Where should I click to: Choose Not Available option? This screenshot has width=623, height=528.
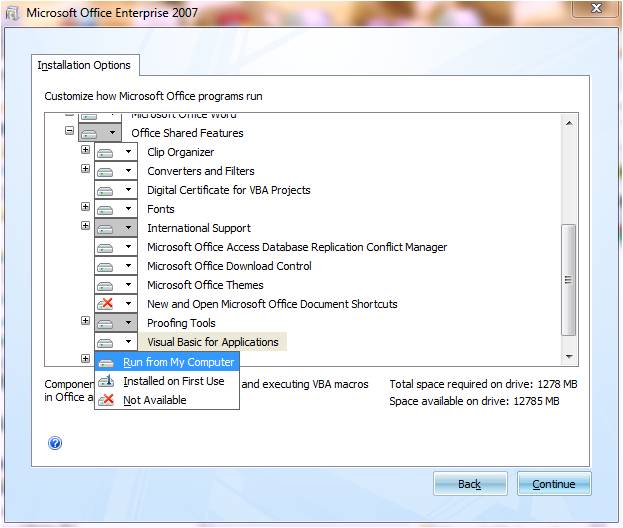pyautogui.click(x=167, y=400)
